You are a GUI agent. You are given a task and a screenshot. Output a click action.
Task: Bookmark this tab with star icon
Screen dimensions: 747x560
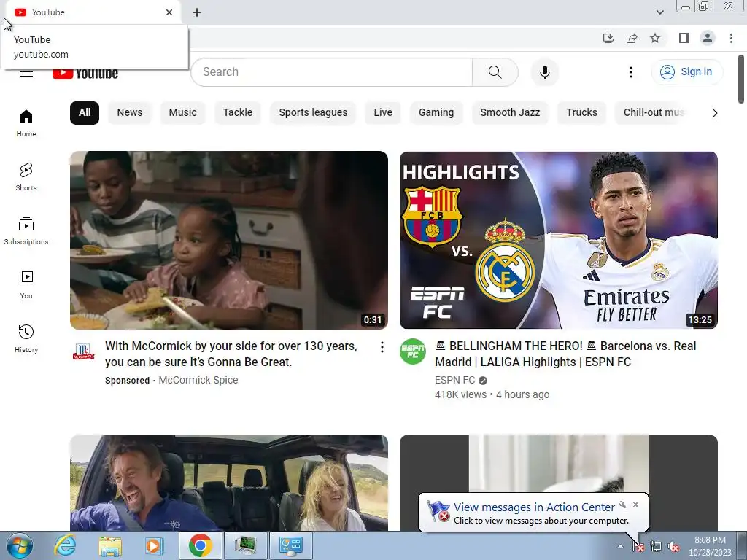click(655, 38)
